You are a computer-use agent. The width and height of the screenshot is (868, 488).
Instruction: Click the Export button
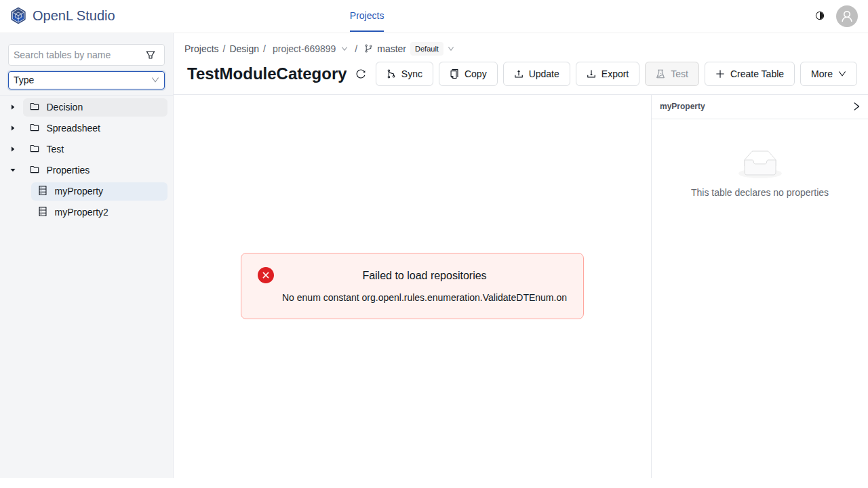[608, 74]
